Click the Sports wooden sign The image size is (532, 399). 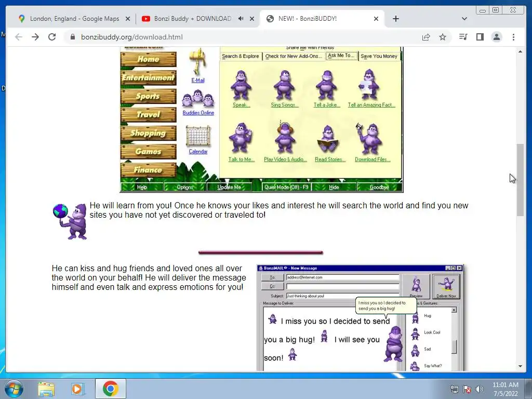148,96
